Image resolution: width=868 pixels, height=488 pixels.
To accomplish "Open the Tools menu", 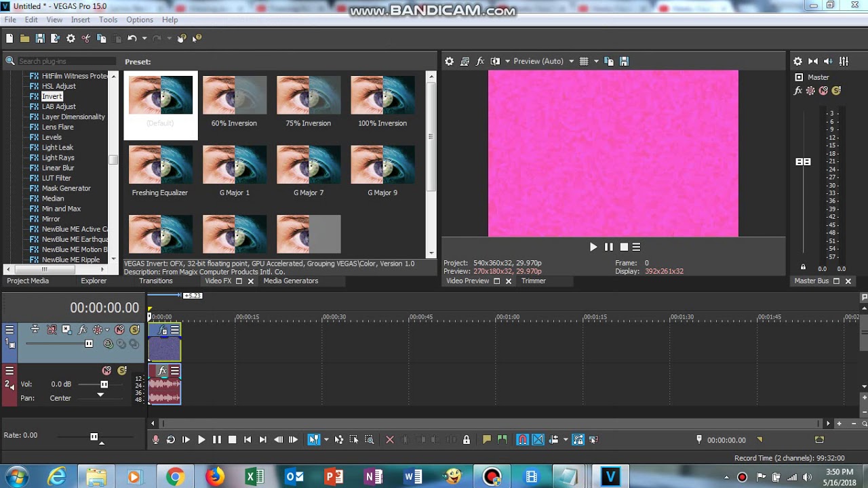I will point(108,20).
